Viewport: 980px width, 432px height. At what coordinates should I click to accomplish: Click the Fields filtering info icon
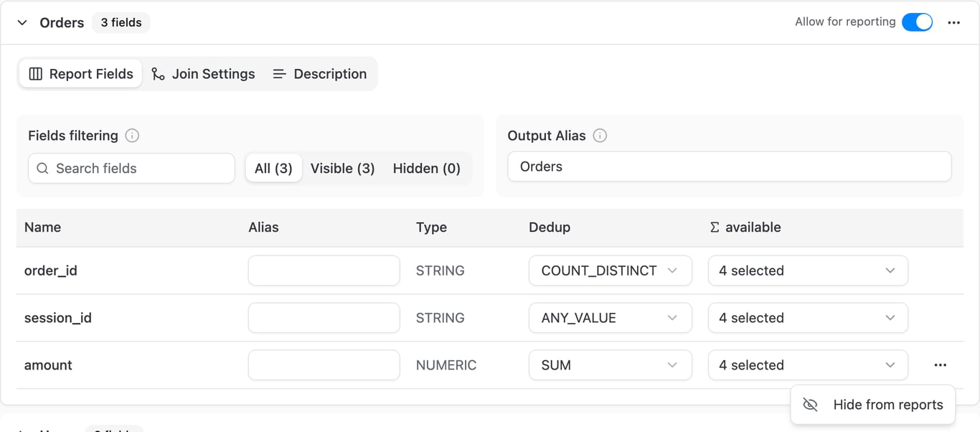point(132,136)
